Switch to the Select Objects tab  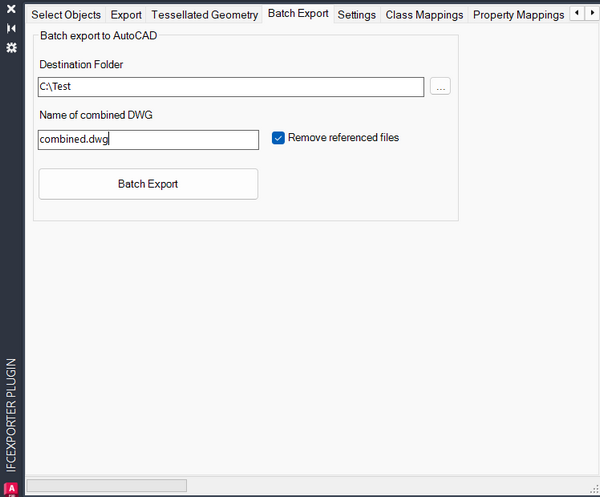coord(66,15)
